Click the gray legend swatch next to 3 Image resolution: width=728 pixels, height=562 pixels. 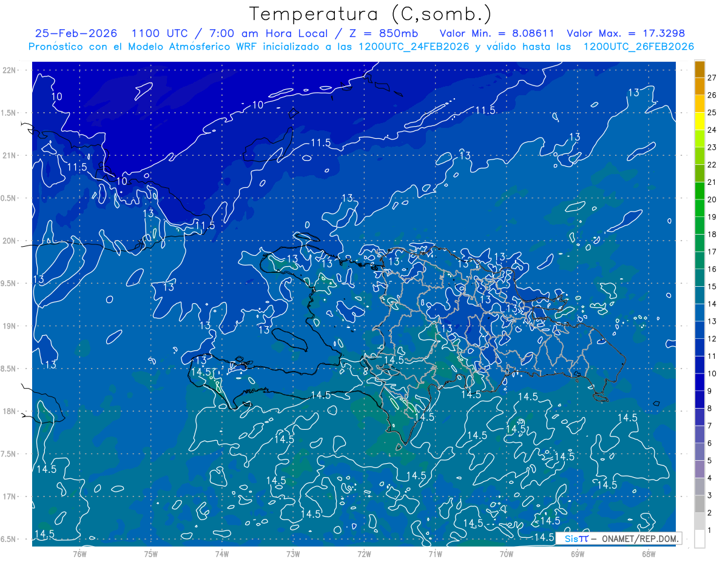(699, 487)
